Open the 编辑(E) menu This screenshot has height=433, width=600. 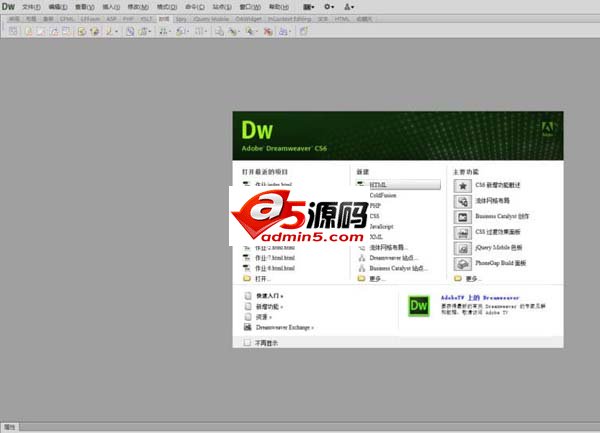(x=58, y=7)
